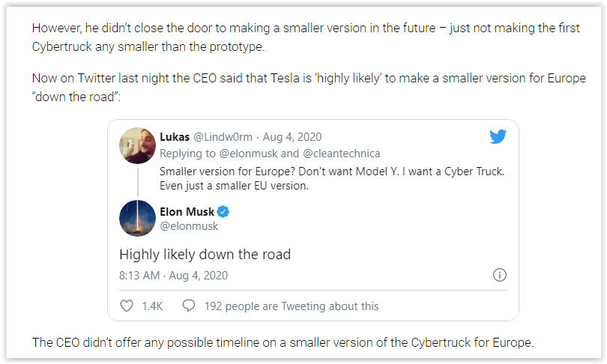Click the sentence about no possible timeline
The width and height of the screenshot is (607, 364).
tap(283, 342)
